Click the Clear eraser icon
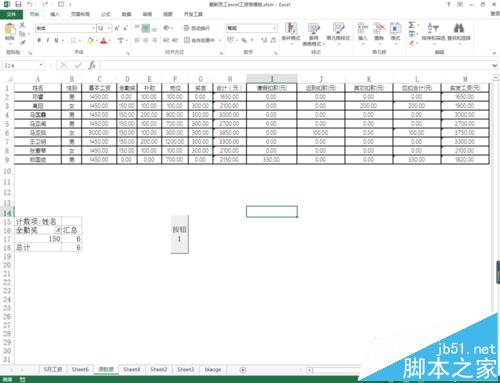 pyautogui.click(x=412, y=43)
